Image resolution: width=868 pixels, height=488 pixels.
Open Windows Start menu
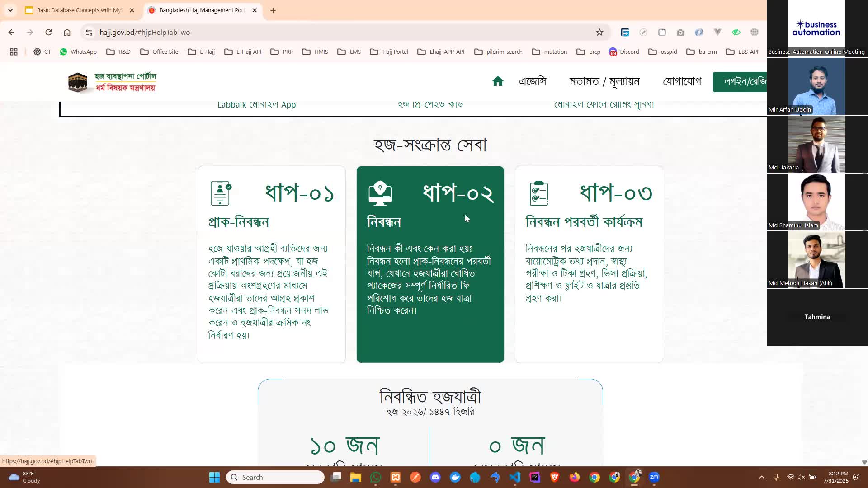pos(214,477)
